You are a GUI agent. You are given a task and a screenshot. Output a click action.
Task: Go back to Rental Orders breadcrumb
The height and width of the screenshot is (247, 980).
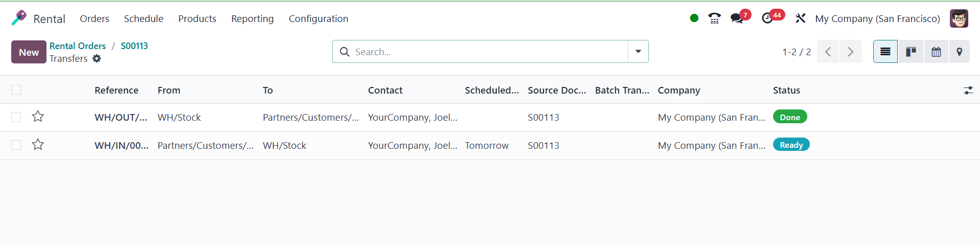click(78, 46)
